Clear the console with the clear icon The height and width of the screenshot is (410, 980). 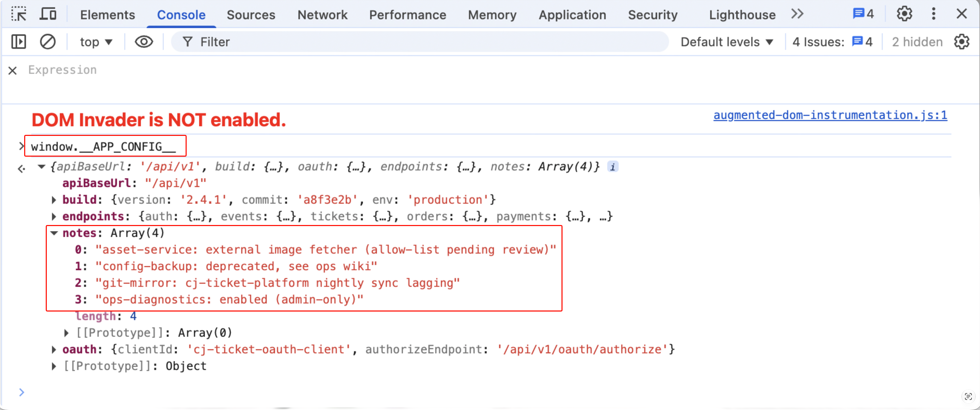(x=48, y=42)
